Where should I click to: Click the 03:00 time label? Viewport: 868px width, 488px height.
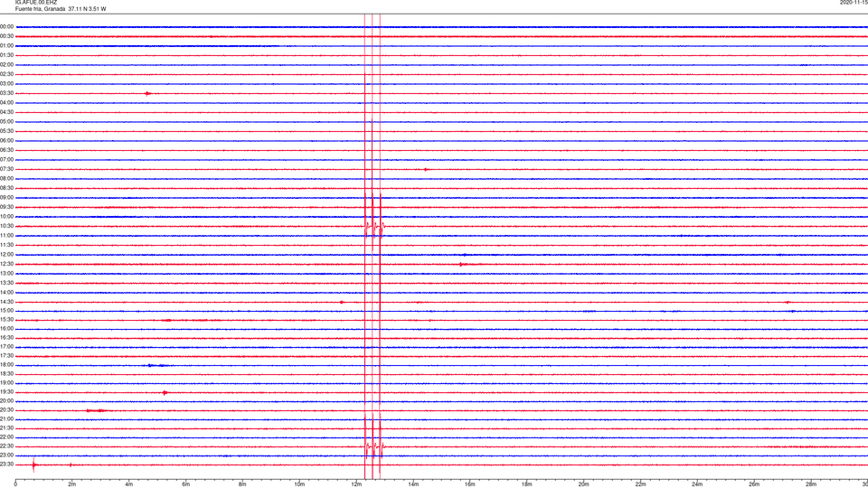click(6, 84)
